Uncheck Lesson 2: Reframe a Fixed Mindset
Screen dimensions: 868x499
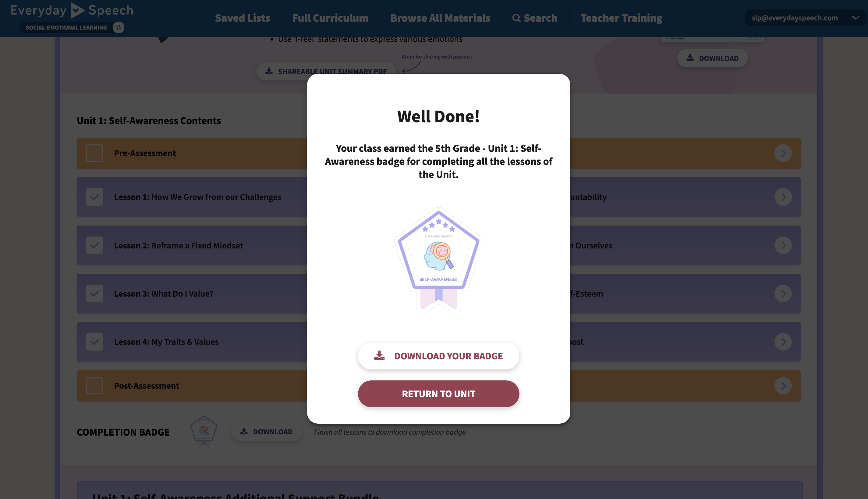tap(94, 245)
